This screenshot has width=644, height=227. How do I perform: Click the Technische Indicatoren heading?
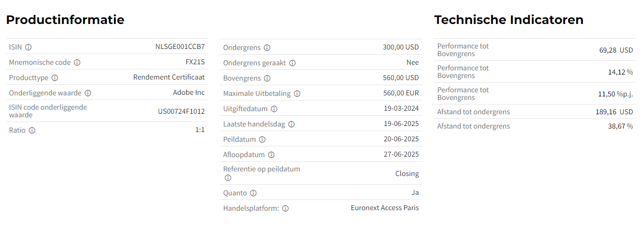[x=509, y=20]
